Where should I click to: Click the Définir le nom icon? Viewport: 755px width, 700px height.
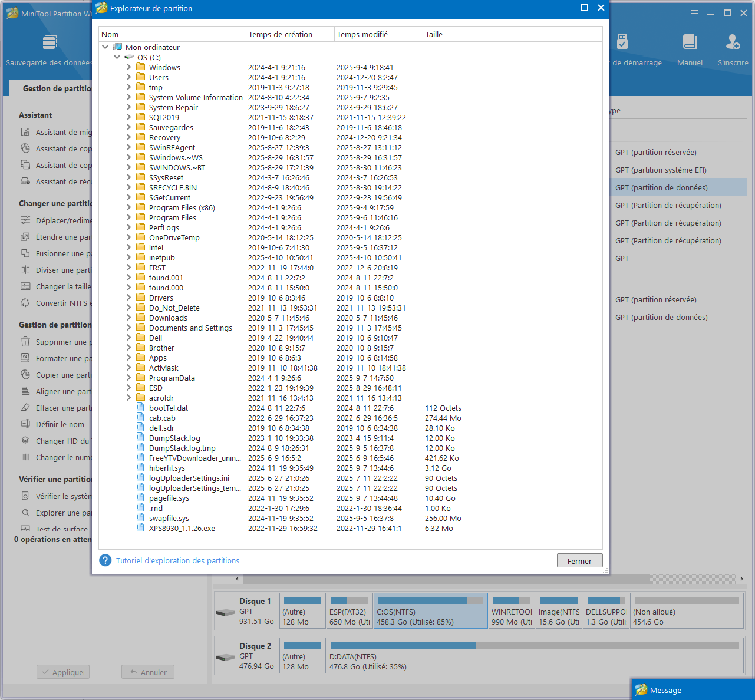25,424
